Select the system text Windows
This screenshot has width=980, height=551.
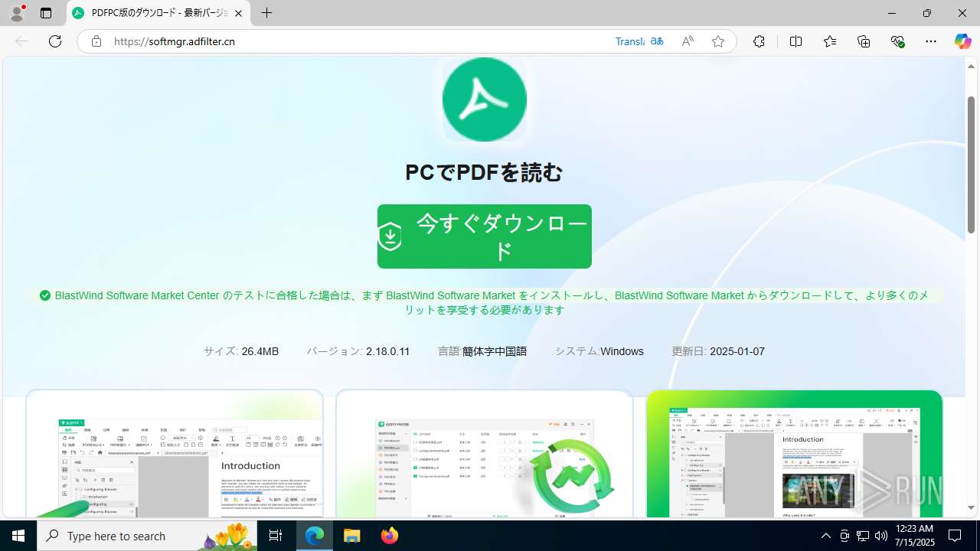(x=622, y=351)
